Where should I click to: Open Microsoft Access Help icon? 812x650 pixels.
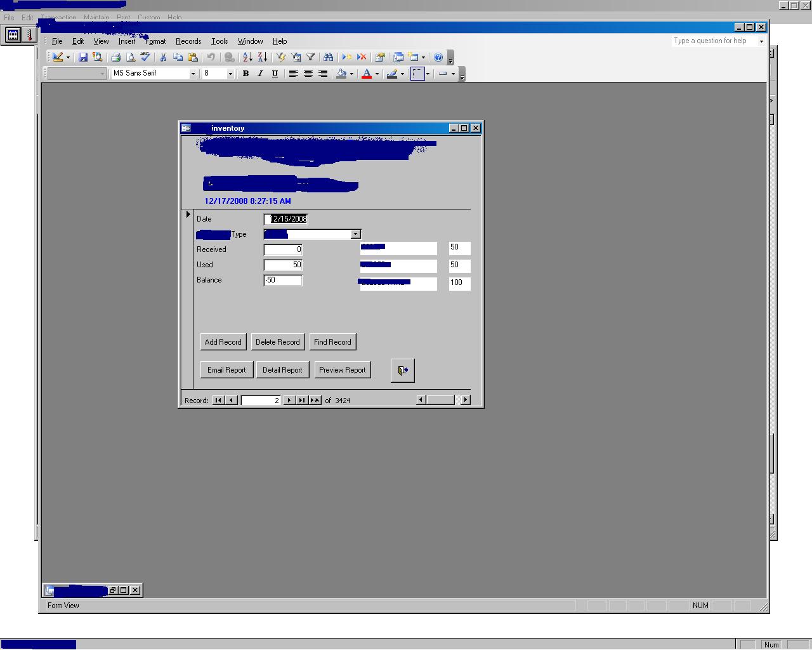[x=438, y=57]
